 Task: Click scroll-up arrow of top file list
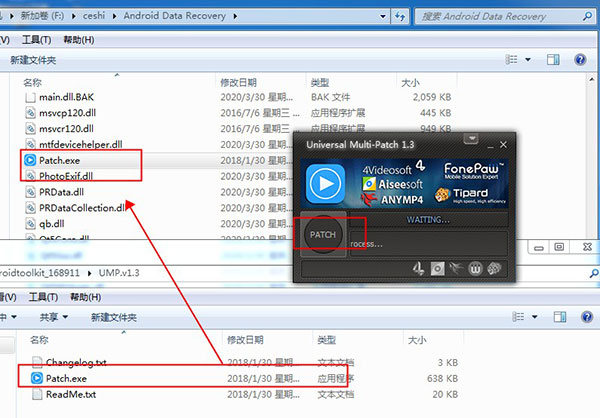click(x=592, y=79)
